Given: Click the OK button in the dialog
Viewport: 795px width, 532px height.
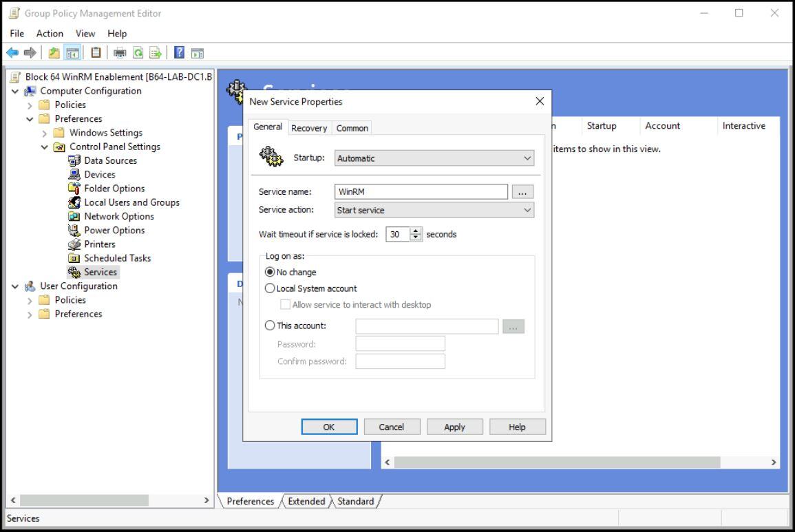Looking at the screenshot, I should [329, 427].
